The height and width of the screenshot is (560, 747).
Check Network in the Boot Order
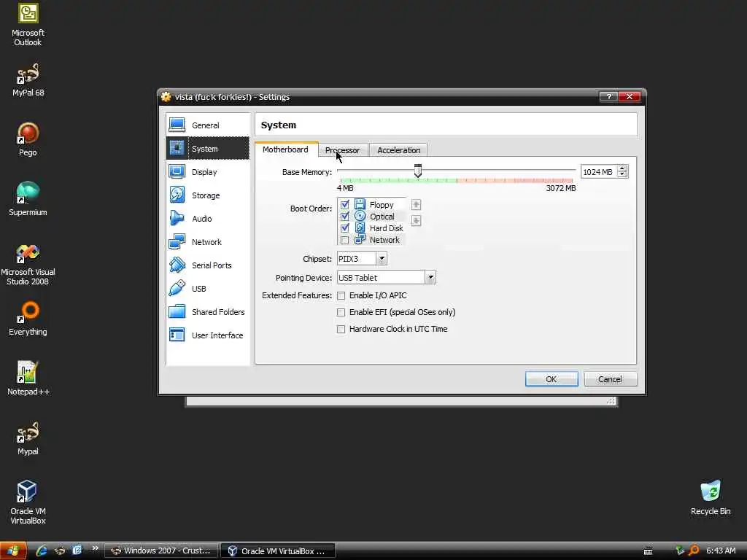tap(344, 240)
